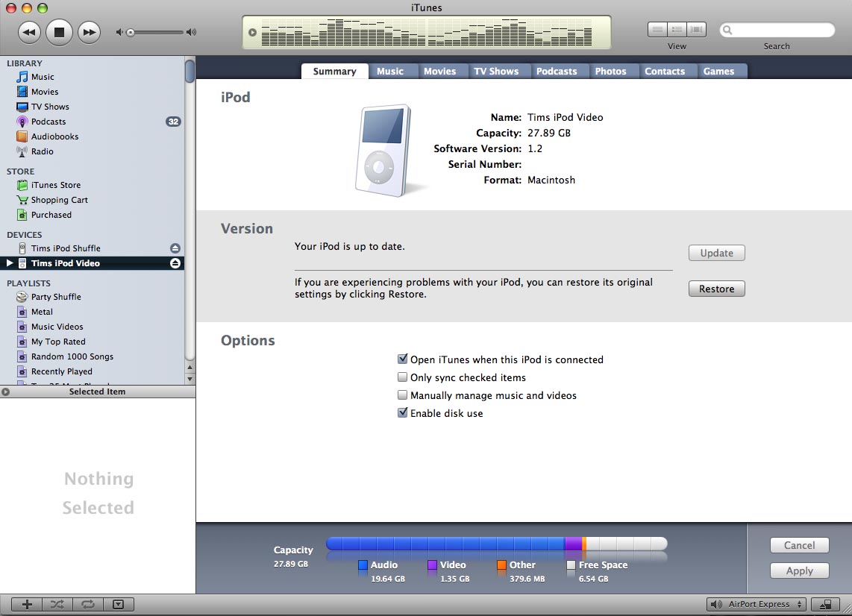This screenshot has width=852, height=616.
Task: Click the blue Audio legend swatch
Action: tap(363, 565)
